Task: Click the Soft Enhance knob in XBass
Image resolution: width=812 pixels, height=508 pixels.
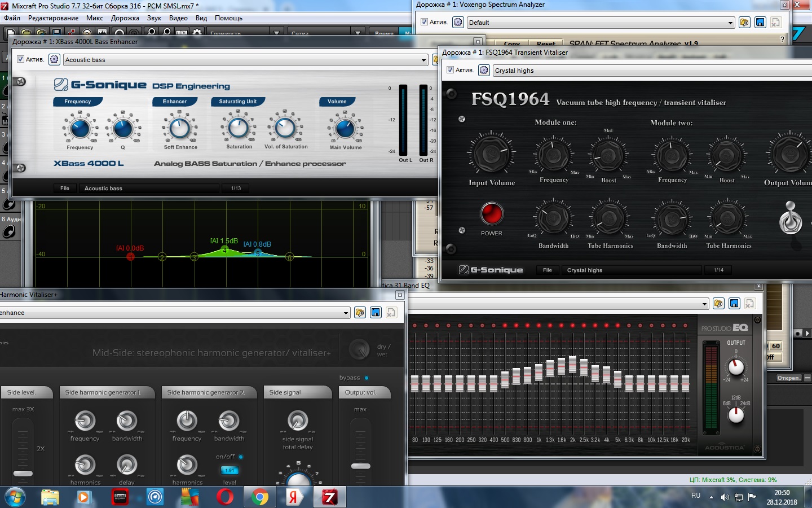Action: pyautogui.click(x=180, y=128)
